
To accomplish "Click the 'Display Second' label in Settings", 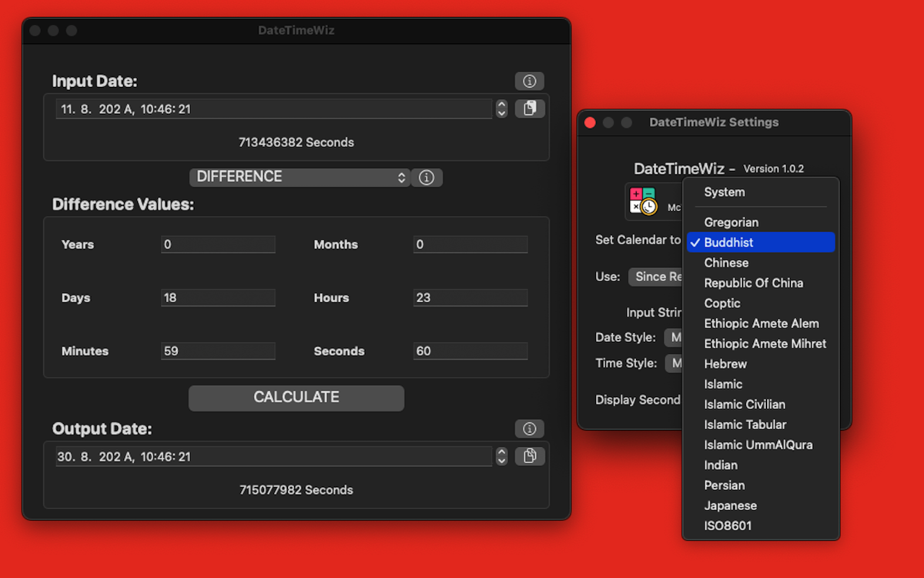I will point(638,400).
